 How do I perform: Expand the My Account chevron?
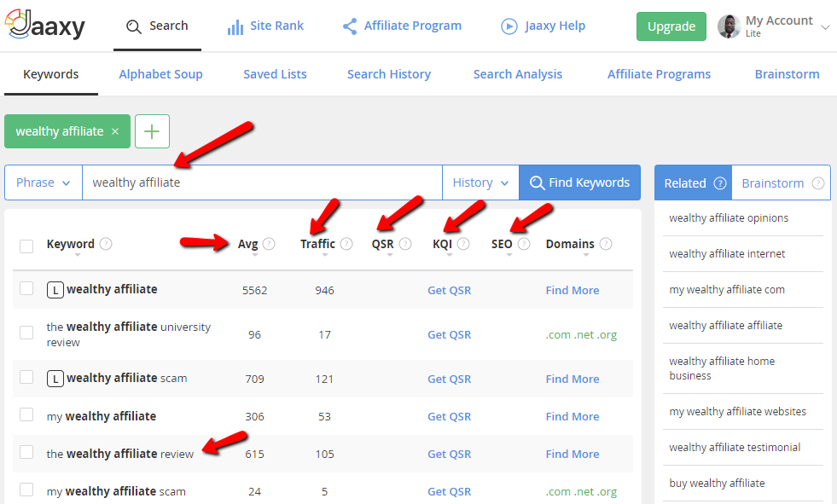tap(825, 26)
